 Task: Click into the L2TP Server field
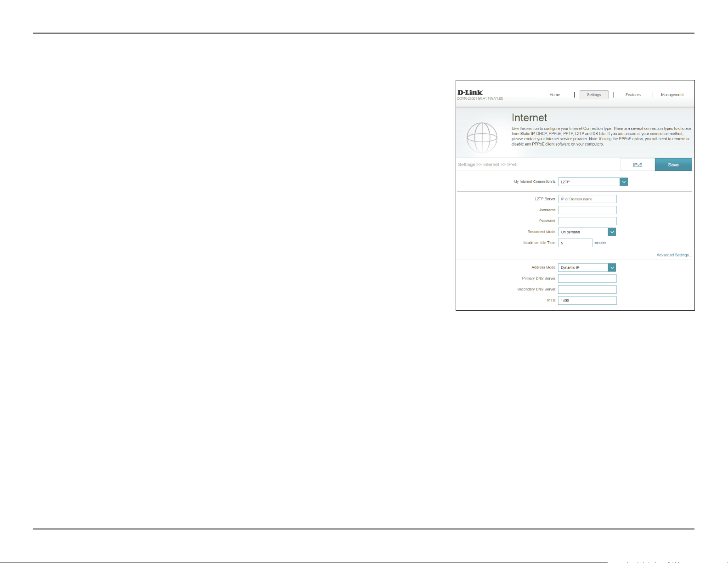(587, 199)
